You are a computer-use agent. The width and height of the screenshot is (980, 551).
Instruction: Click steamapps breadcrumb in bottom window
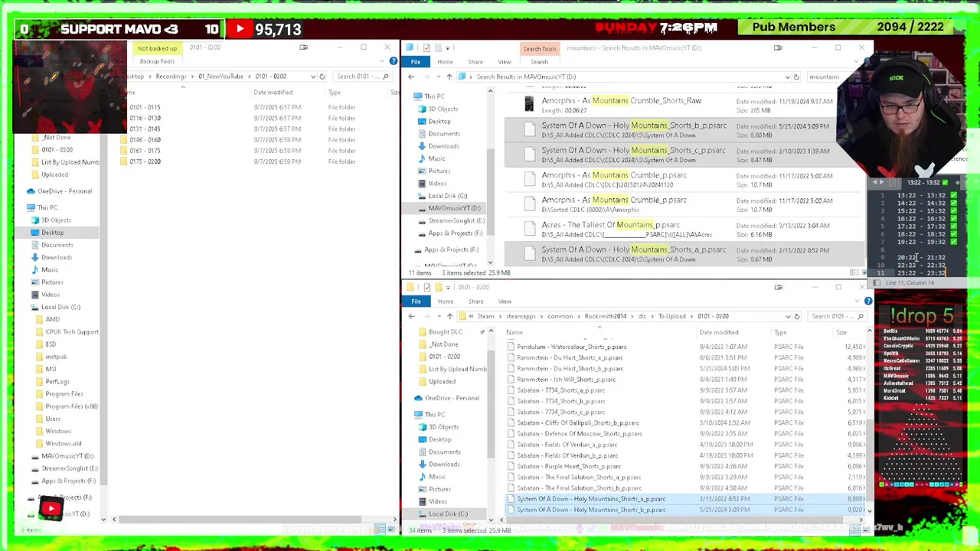[521, 316]
